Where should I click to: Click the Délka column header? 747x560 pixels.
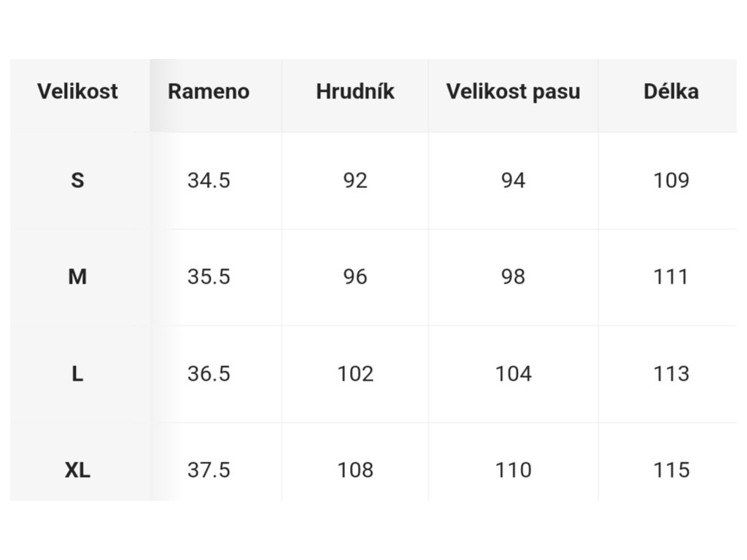click(671, 91)
